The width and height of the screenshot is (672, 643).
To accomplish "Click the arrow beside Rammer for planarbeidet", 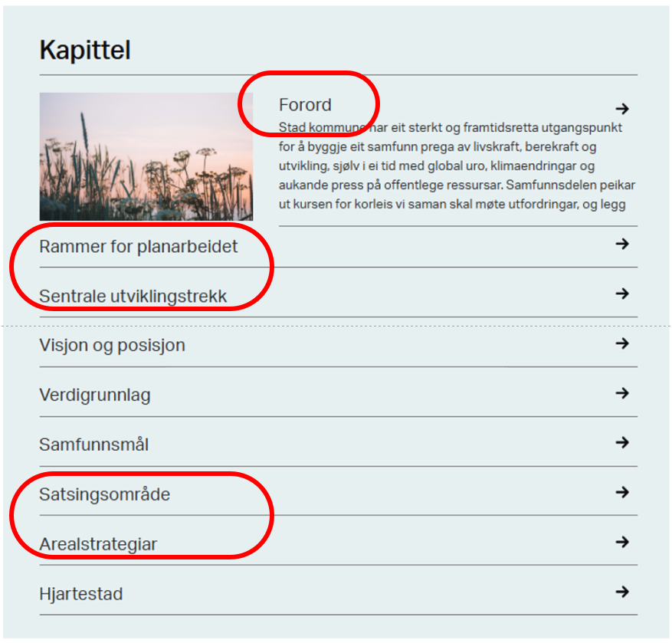I will [x=621, y=244].
